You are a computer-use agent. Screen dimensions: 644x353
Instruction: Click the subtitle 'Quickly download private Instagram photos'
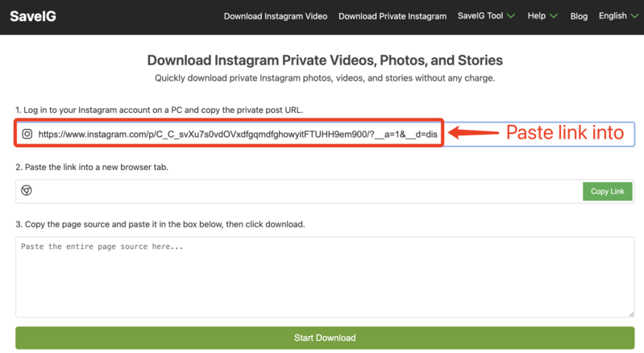[325, 78]
